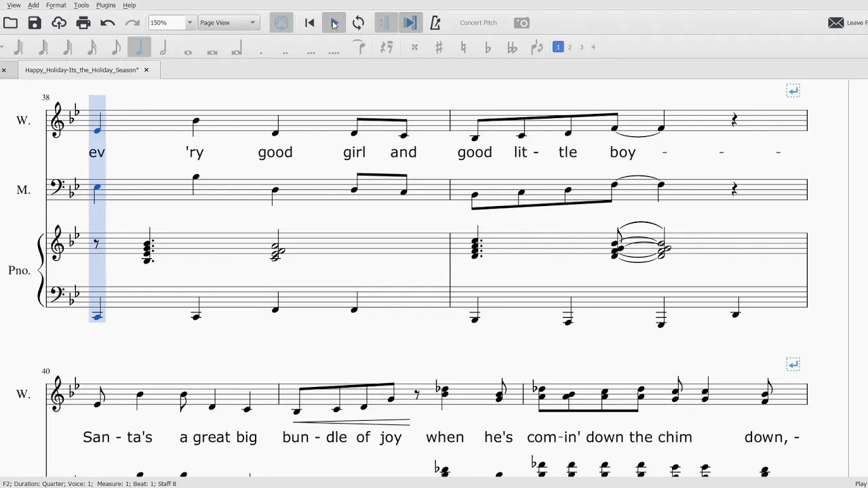Click the system break marker at measure 38
This screenshot has width=868, height=488.
pyautogui.click(x=793, y=91)
